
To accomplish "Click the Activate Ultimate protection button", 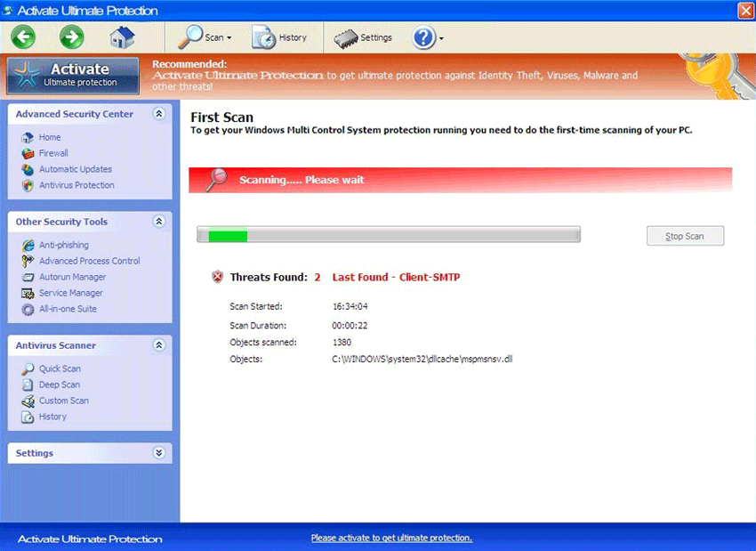I will [x=73, y=76].
